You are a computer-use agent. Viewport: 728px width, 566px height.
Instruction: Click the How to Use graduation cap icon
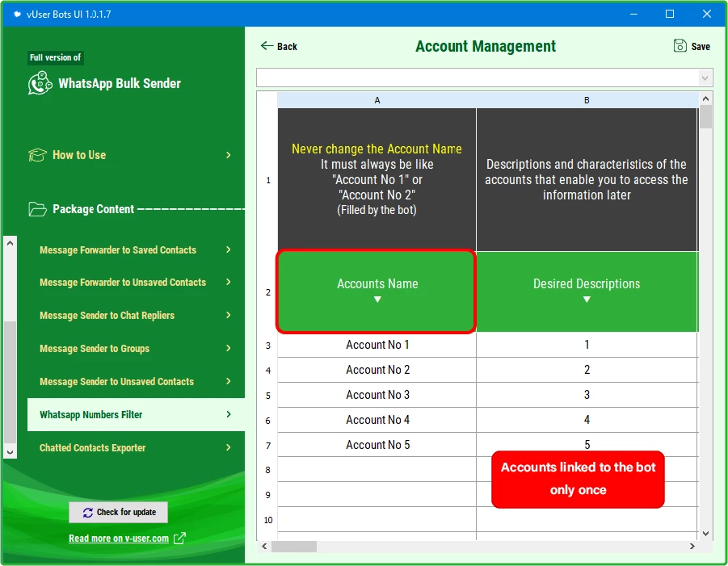pyautogui.click(x=37, y=154)
